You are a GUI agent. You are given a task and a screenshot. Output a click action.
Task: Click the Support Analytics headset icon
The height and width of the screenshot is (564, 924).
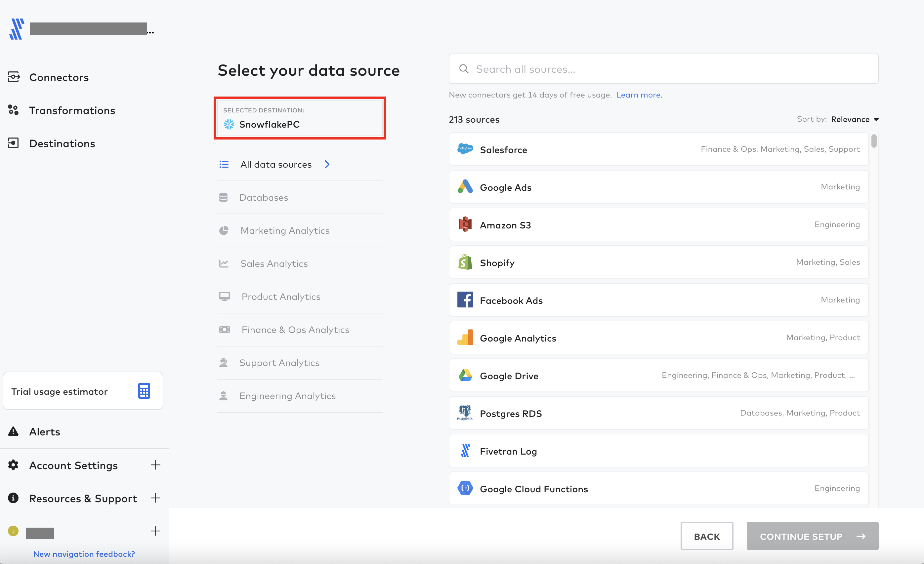click(x=224, y=362)
